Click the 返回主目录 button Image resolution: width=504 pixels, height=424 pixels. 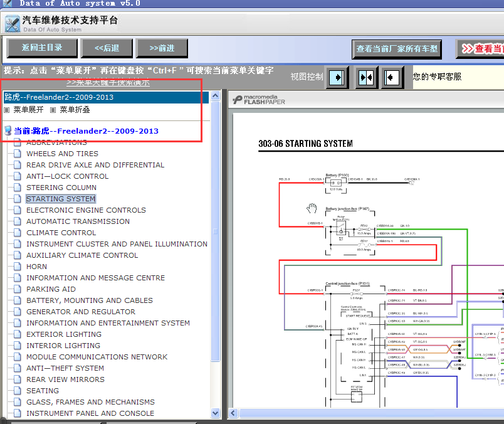tap(42, 48)
